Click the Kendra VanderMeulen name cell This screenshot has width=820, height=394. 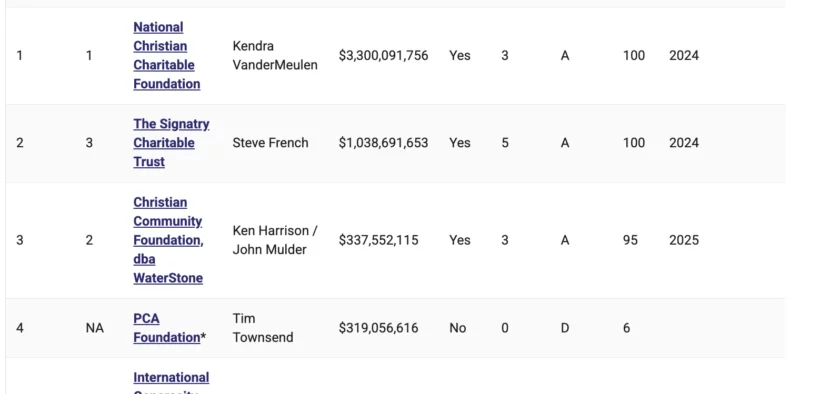275,55
